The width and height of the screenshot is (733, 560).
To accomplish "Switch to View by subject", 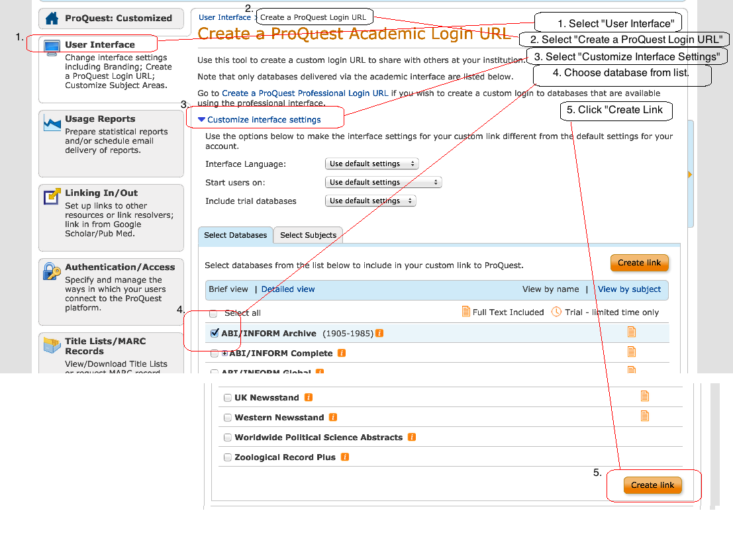I will 629,289.
